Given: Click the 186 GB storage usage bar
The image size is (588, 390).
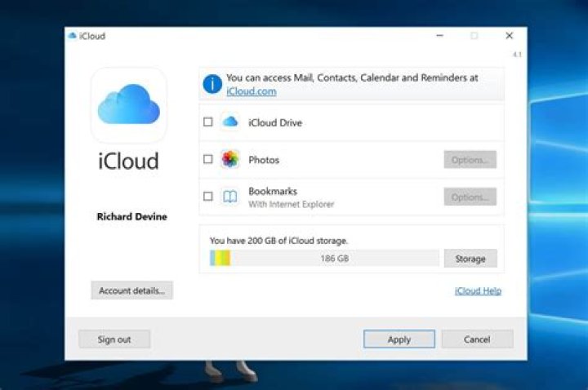Looking at the screenshot, I should point(324,258).
